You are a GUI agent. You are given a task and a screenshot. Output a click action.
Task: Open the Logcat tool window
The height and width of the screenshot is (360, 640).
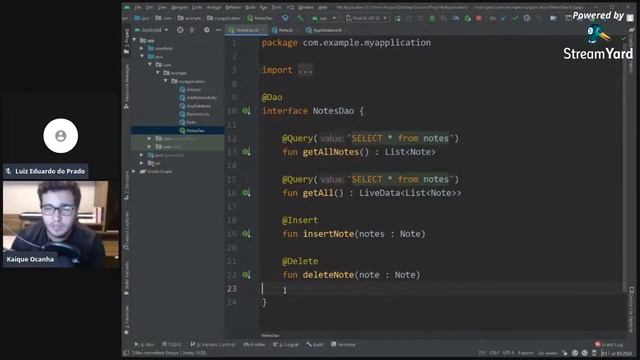click(x=286, y=344)
